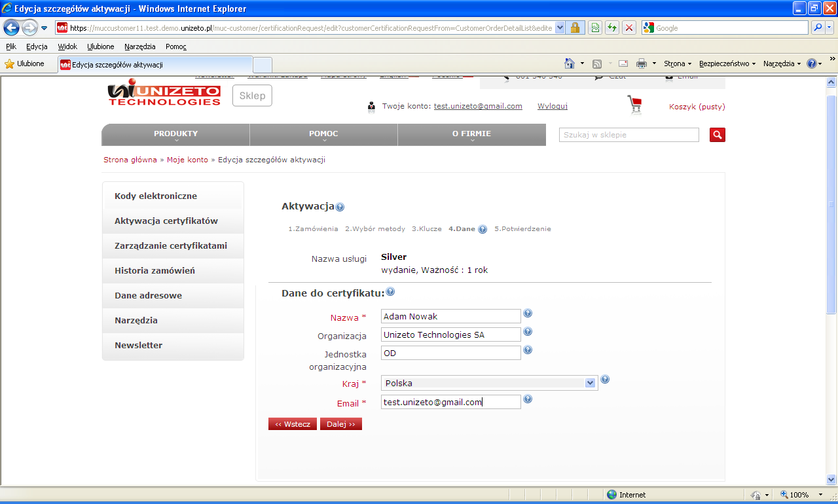The height and width of the screenshot is (504, 838).
Task: Select the Edycja szczegółów aktywacji tab
Action: 155,65
